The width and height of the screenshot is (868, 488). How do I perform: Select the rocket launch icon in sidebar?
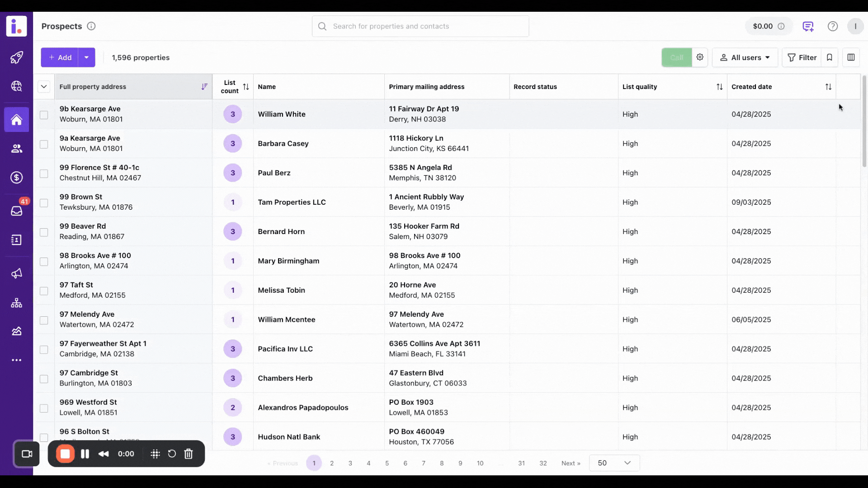16,57
